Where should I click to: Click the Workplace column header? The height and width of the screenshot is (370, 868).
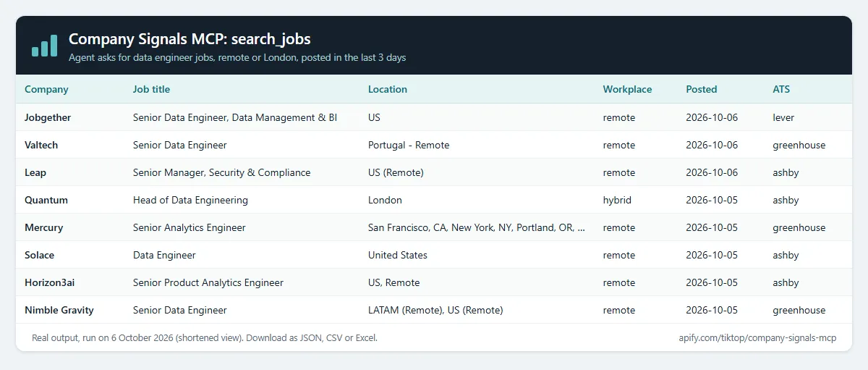pos(627,90)
